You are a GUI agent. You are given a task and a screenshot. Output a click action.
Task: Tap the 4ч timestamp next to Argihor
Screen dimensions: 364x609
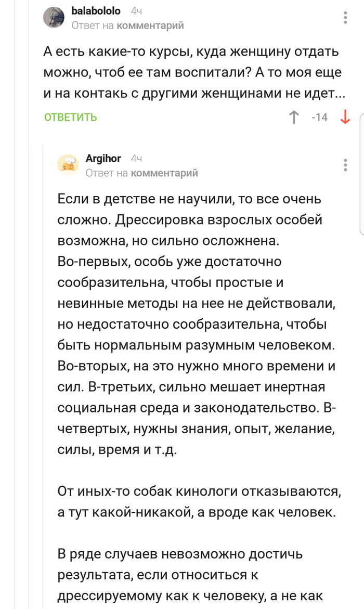pyautogui.click(x=137, y=158)
